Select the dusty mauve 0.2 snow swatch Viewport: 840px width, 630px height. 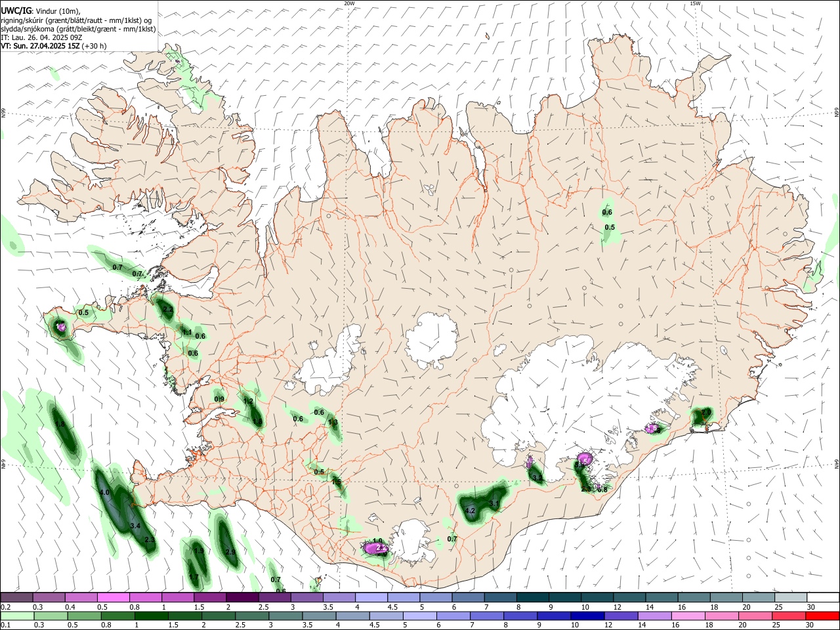pos(16,597)
